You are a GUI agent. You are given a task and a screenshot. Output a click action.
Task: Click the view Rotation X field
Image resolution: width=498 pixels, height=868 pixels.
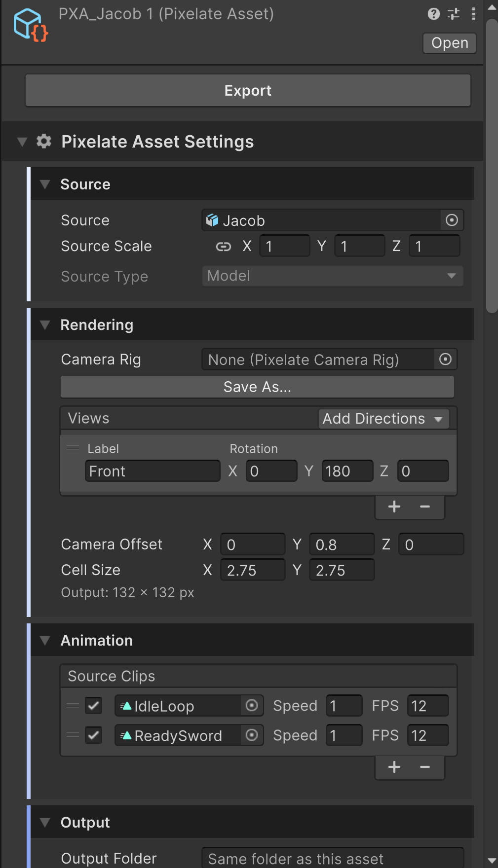271,471
